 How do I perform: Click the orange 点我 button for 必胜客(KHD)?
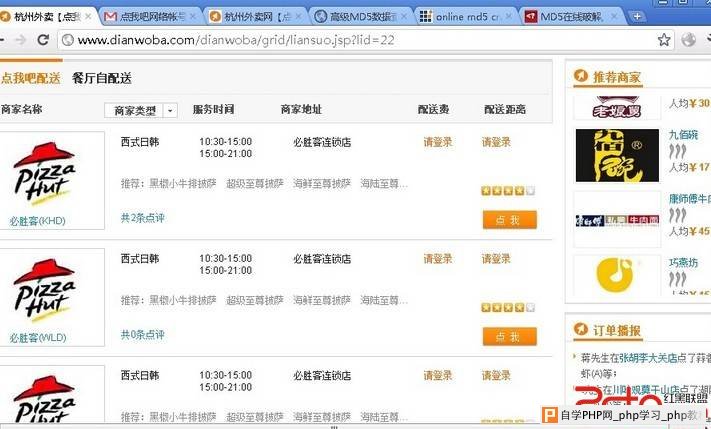click(x=510, y=220)
